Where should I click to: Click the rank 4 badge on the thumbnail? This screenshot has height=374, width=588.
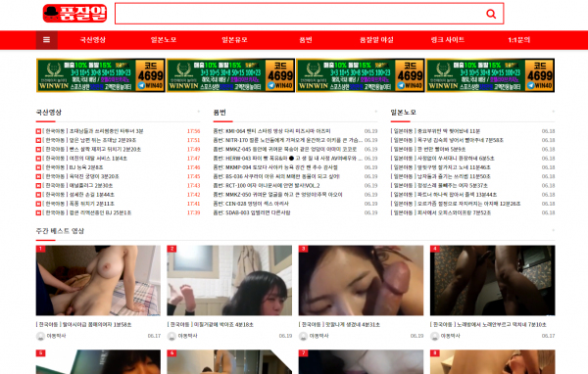[x=434, y=249]
